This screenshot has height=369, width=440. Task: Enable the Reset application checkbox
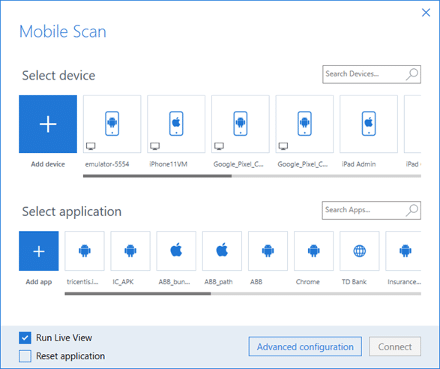25,356
